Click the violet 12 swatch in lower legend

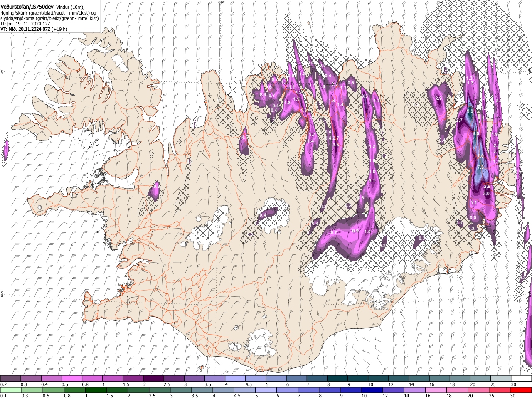tap(394, 390)
